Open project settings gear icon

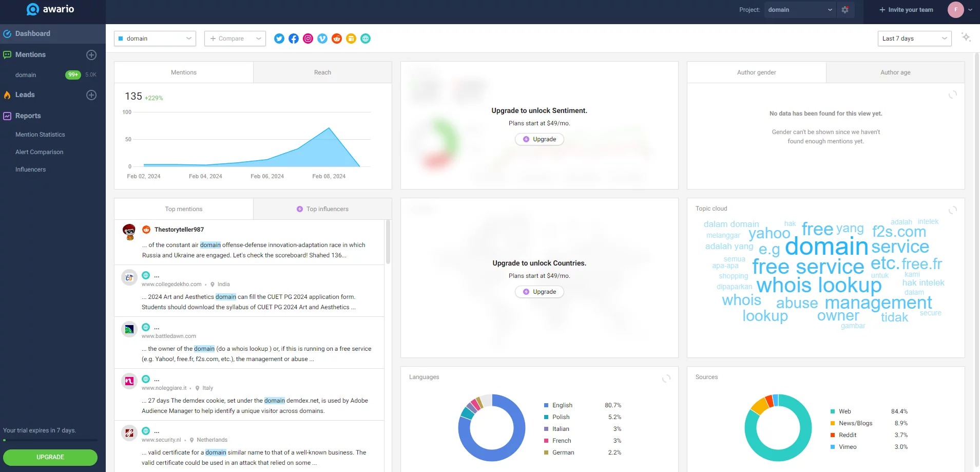(x=845, y=10)
